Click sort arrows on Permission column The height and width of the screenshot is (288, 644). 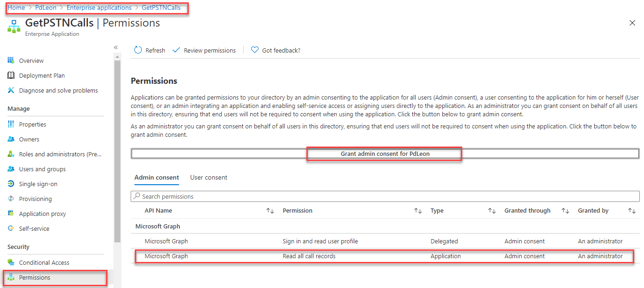click(x=418, y=210)
